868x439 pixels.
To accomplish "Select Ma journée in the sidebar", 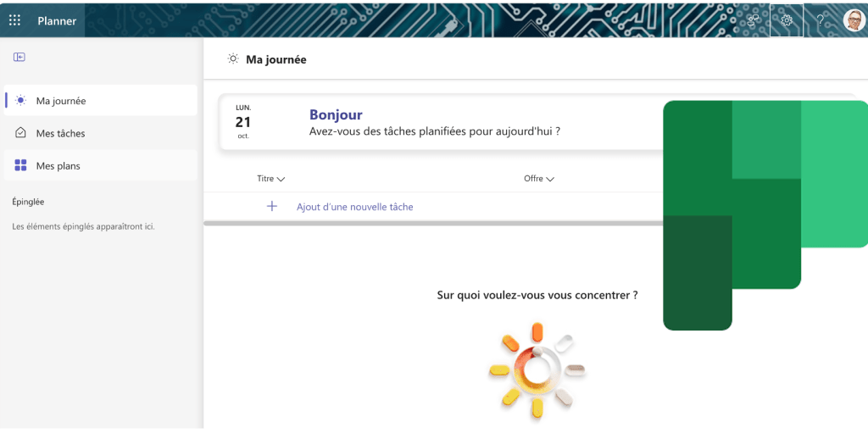I will coord(60,101).
